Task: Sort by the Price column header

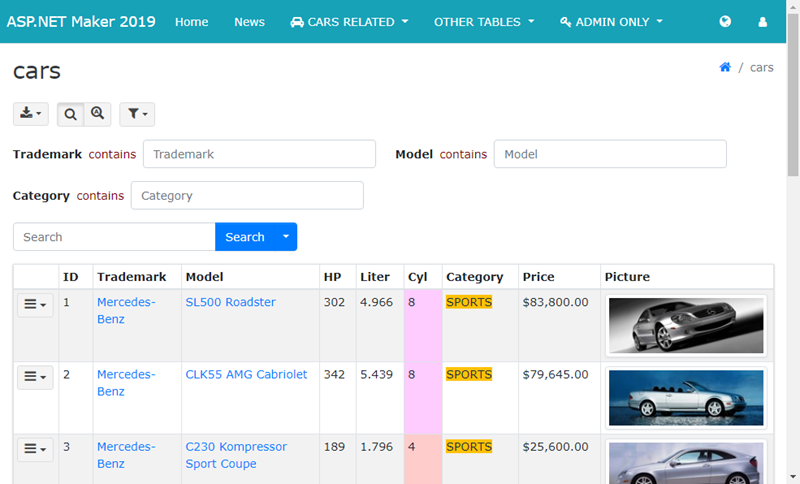Action: click(x=538, y=276)
